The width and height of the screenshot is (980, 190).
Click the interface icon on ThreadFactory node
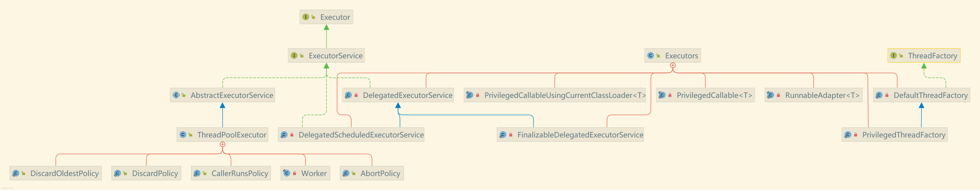[x=894, y=56]
